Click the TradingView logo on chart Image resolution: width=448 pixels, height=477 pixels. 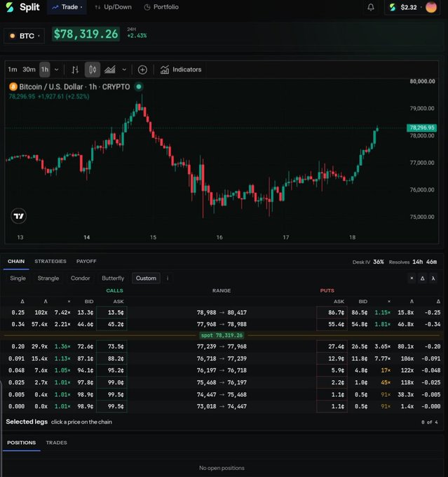18,216
